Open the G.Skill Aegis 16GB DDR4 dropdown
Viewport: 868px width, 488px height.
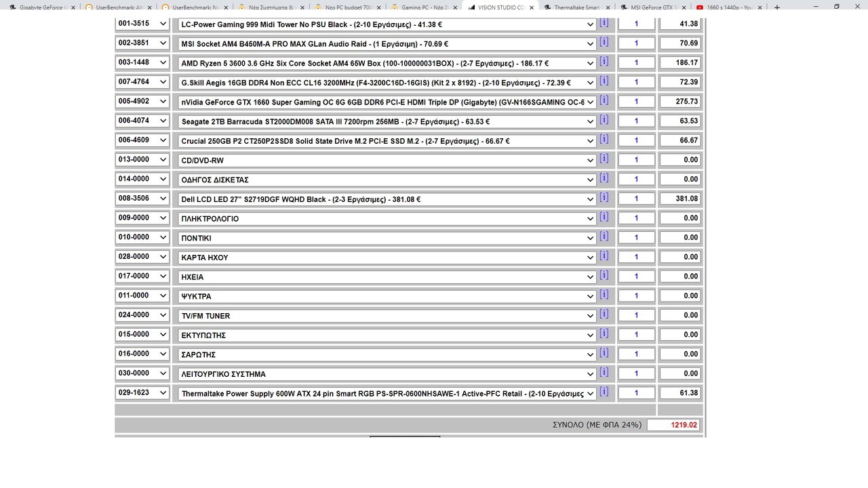(x=387, y=83)
